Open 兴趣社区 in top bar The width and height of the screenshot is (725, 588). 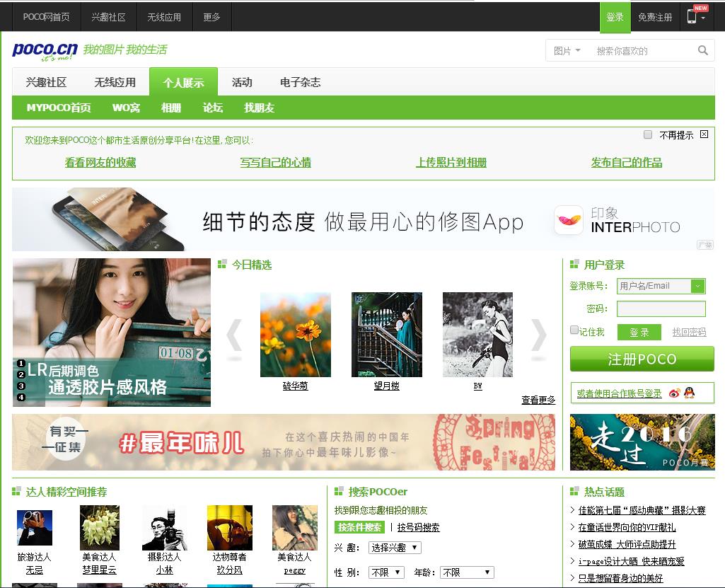pos(109,17)
